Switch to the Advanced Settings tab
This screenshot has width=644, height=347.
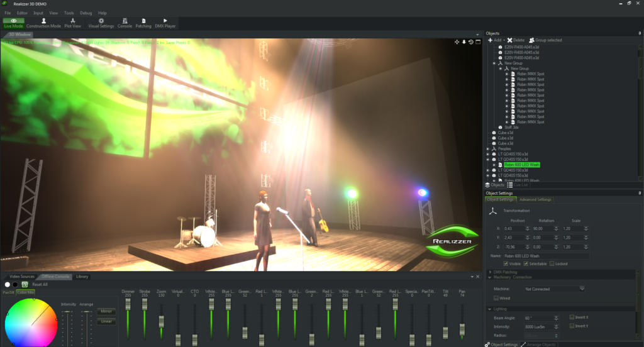pos(535,200)
